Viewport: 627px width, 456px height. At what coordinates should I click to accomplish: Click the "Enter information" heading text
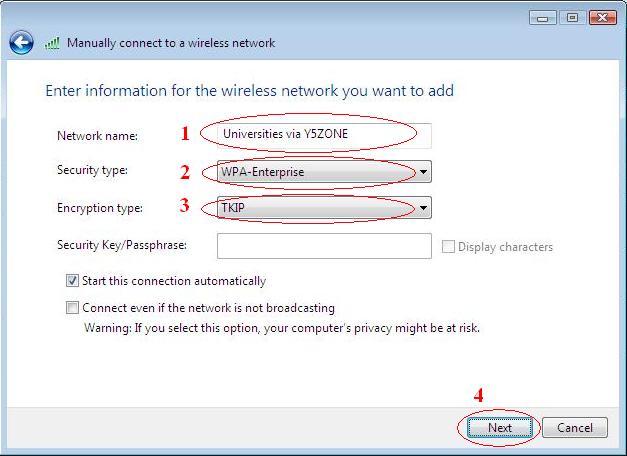point(250,91)
